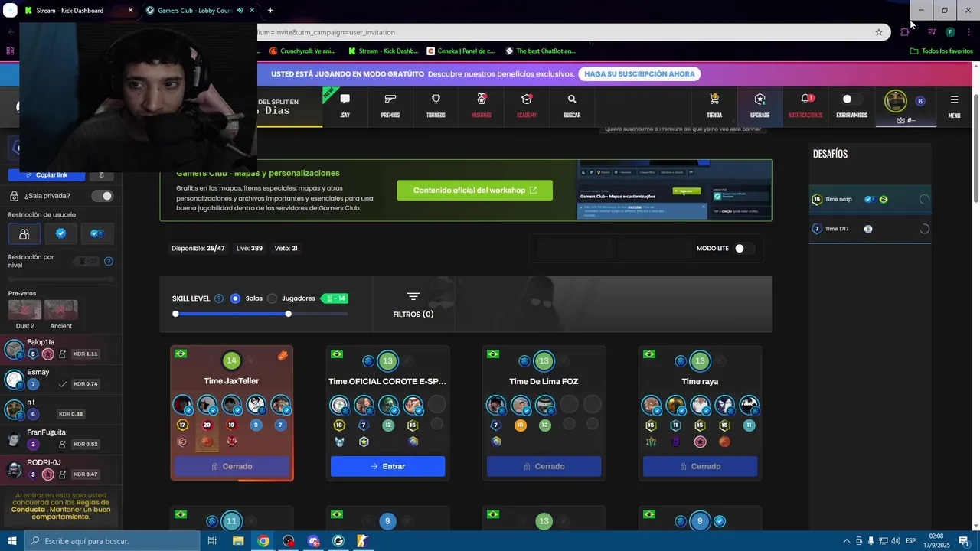This screenshot has width=980, height=551.
Task: Select the Jugadores radio button
Action: [x=272, y=298]
